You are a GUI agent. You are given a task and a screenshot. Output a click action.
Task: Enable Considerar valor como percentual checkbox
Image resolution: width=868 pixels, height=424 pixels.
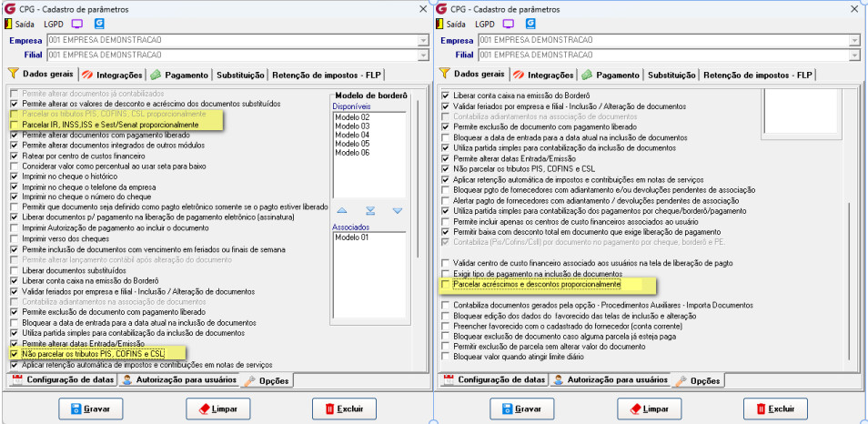[15, 167]
